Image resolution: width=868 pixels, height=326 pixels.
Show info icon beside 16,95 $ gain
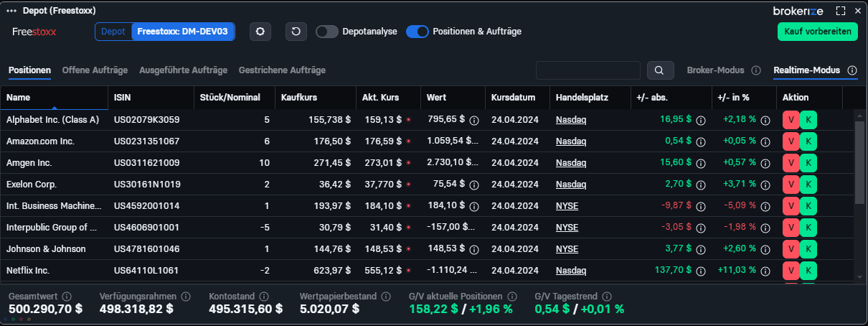(702, 121)
